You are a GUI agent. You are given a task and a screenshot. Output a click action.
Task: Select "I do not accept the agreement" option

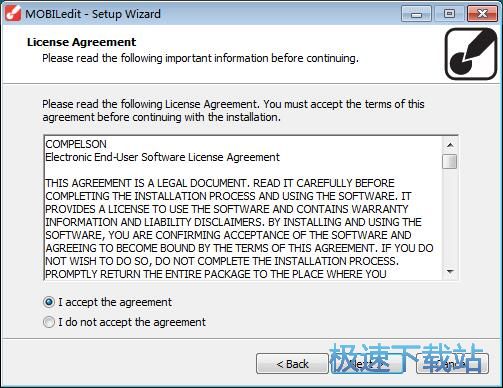pos(49,322)
